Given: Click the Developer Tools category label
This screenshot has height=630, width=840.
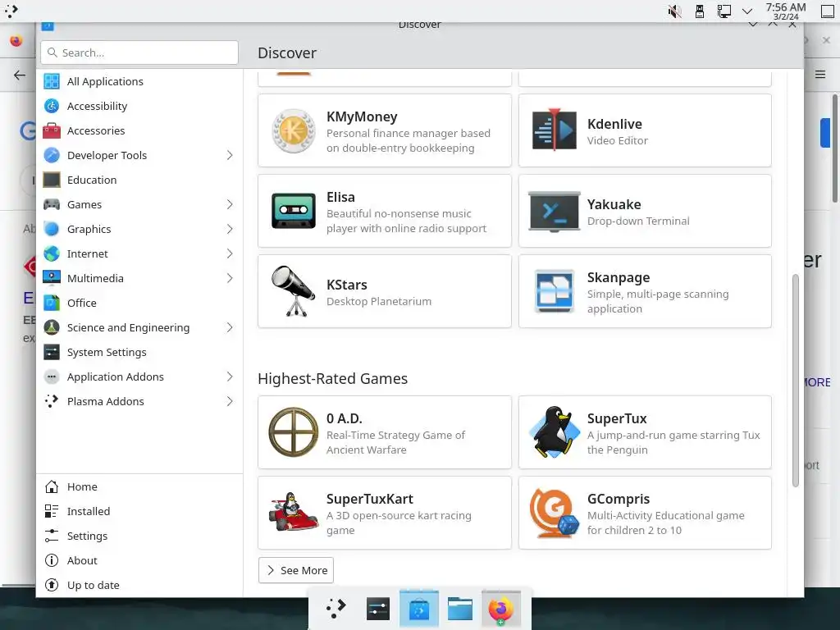Looking at the screenshot, I should click(107, 155).
